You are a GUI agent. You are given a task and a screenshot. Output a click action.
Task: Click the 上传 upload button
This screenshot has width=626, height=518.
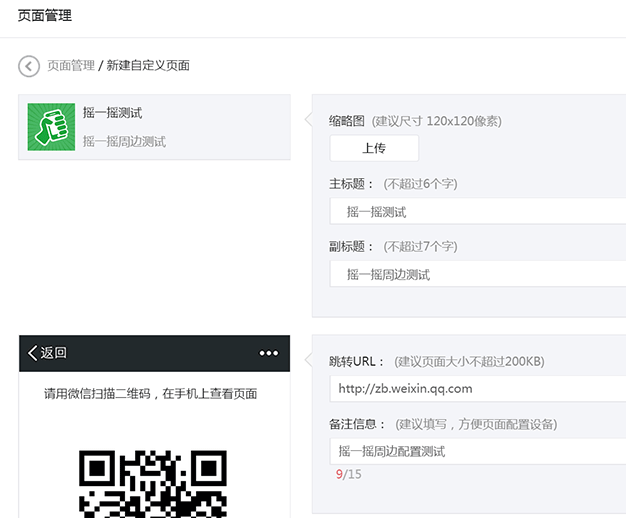pyautogui.click(x=374, y=148)
